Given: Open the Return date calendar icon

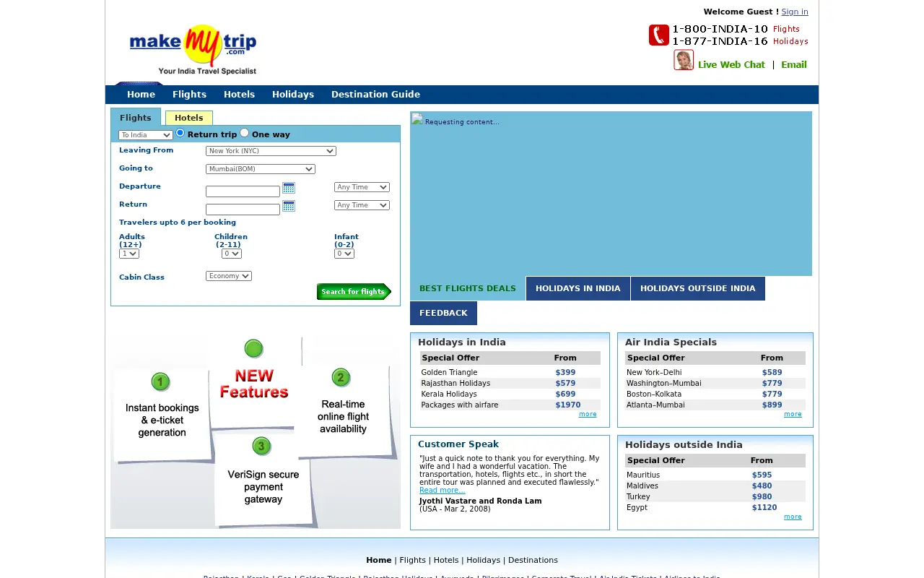Looking at the screenshot, I should (289, 206).
